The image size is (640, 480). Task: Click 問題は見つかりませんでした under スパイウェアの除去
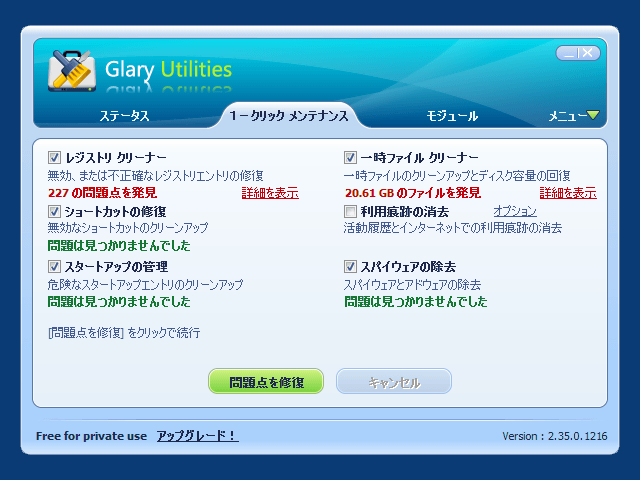[416, 302]
